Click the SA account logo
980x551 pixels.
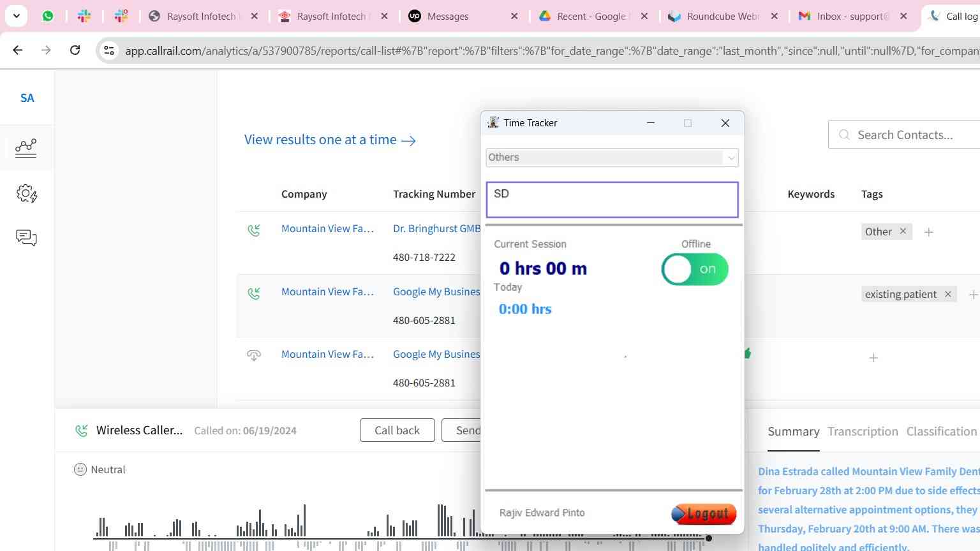[27, 98]
